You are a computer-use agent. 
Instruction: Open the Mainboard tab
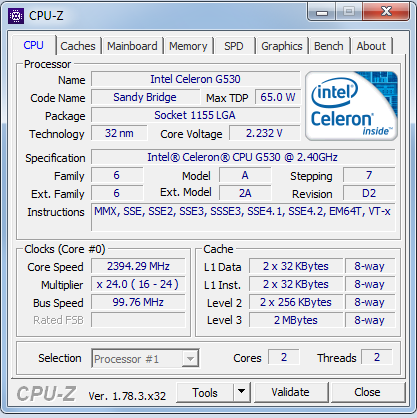point(132,46)
